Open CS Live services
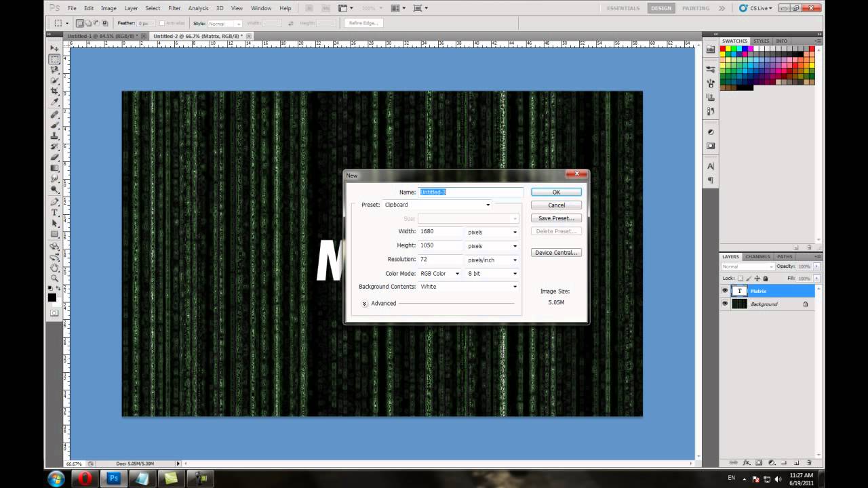Image resolution: width=868 pixels, height=488 pixels. 755,8
